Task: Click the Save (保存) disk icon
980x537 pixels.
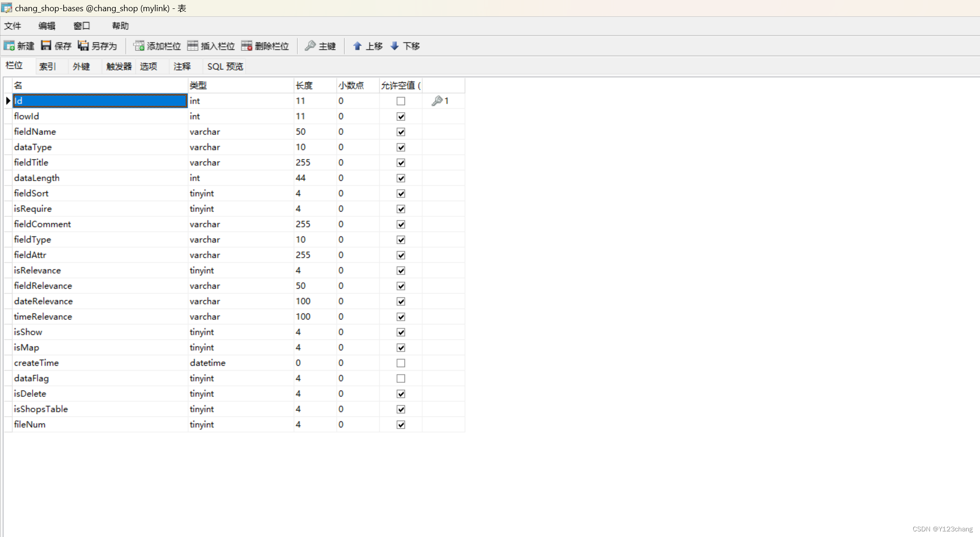Action: coord(46,45)
